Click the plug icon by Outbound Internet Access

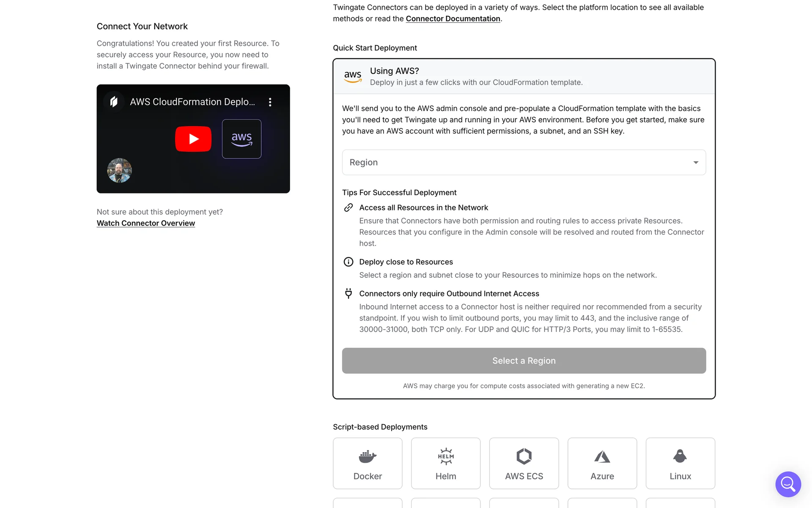tap(348, 293)
